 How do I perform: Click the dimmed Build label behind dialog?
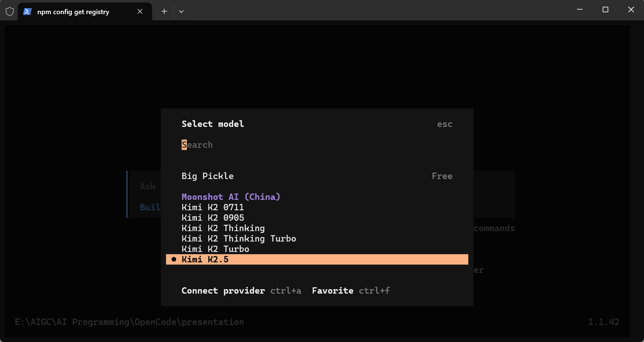[x=150, y=207]
